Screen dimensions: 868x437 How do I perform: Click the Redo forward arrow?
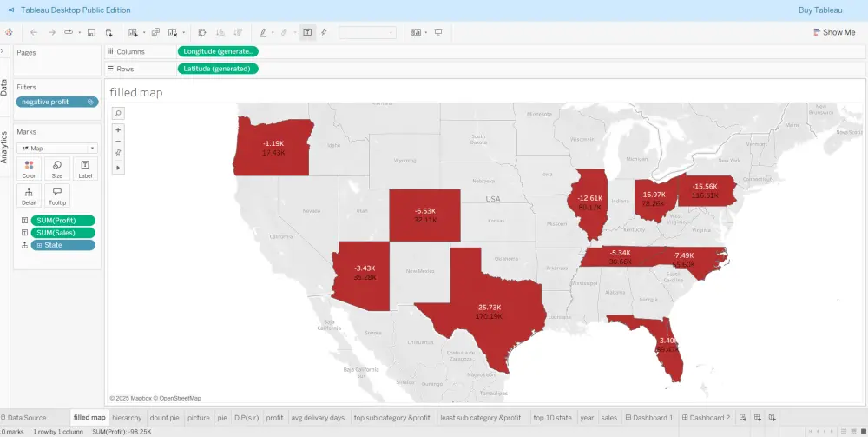51,33
